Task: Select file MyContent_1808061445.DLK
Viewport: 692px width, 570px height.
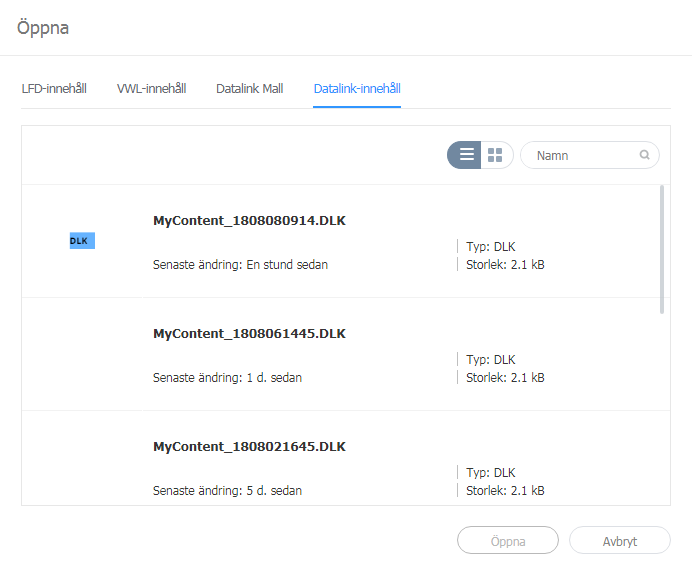Action: click(249, 333)
